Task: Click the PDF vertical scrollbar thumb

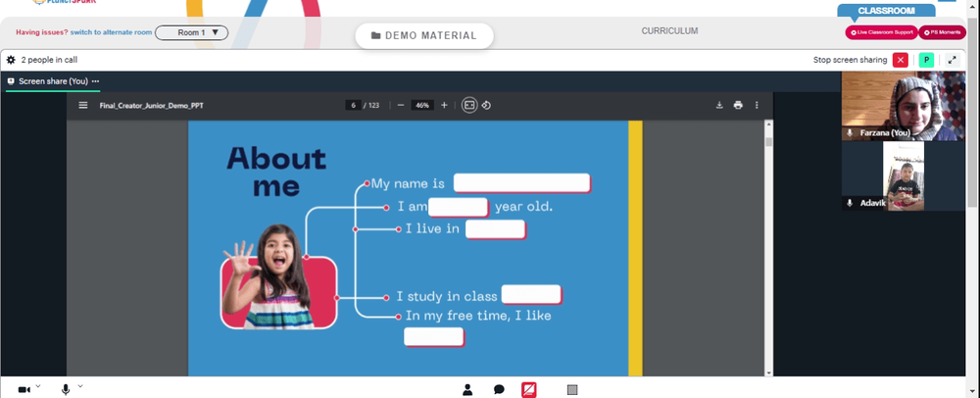Action: (768, 141)
